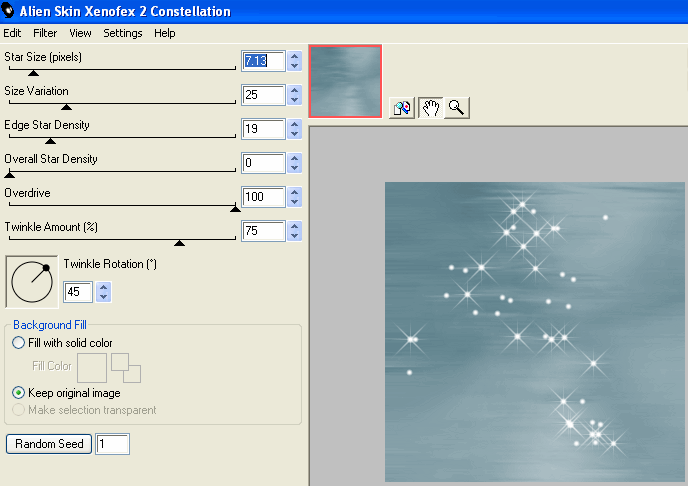Choose Make selection transparent radio button

(19, 410)
